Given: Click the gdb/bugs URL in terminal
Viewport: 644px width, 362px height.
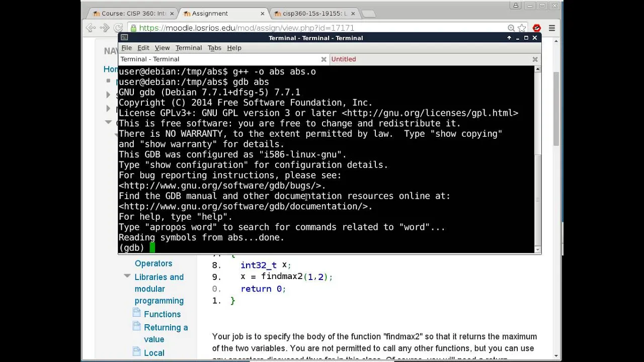Looking at the screenshot, I should tap(219, 186).
